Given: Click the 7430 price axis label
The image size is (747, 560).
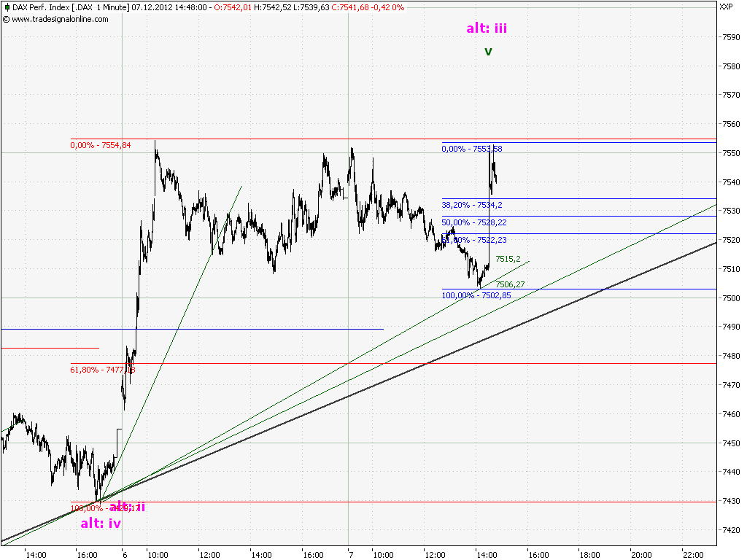Looking at the screenshot, I should [x=731, y=501].
